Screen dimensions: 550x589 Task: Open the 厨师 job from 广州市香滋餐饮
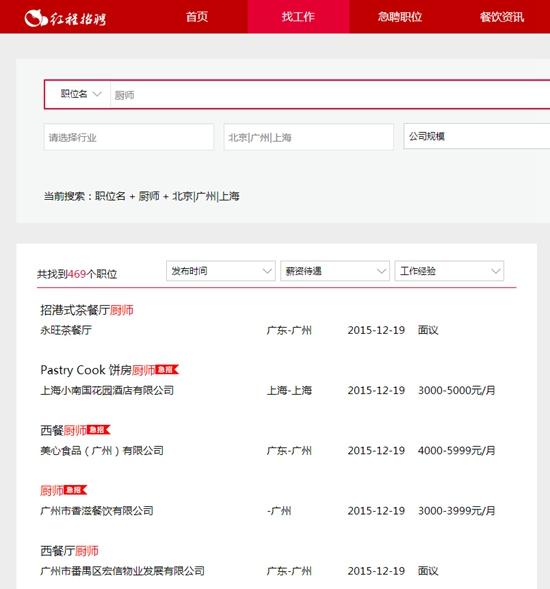click(x=52, y=491)
